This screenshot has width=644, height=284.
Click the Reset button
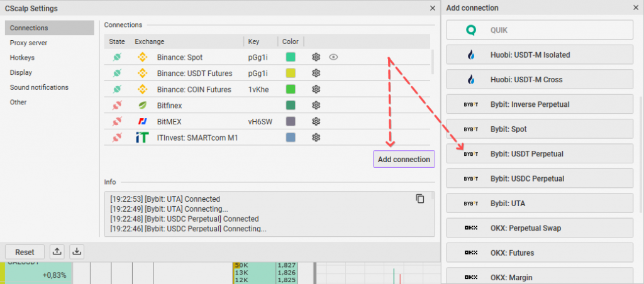tap(25, 252)
